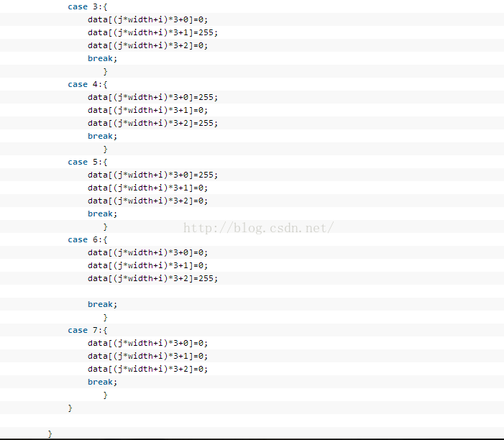
Task: Select 'data[(j*width+i)*3+2]=255;' under case 4
Action: tap(152, 124)
